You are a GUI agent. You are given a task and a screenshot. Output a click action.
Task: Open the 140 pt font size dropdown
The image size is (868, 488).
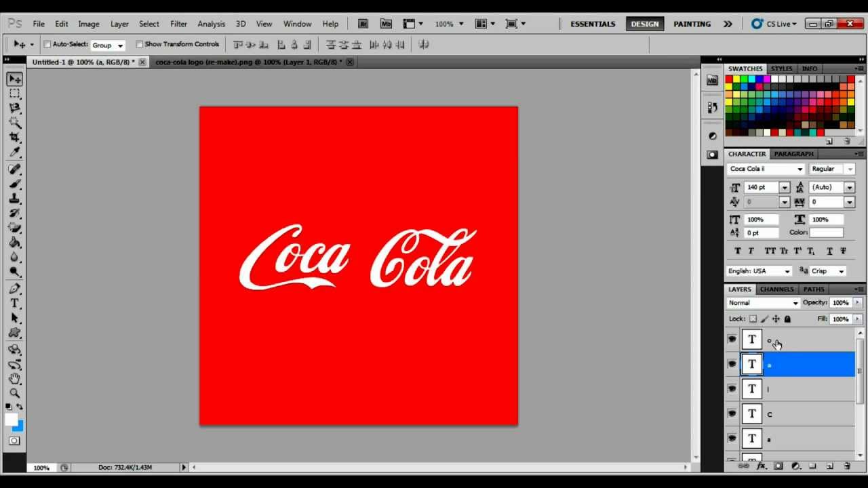click(x=785, y=187)
